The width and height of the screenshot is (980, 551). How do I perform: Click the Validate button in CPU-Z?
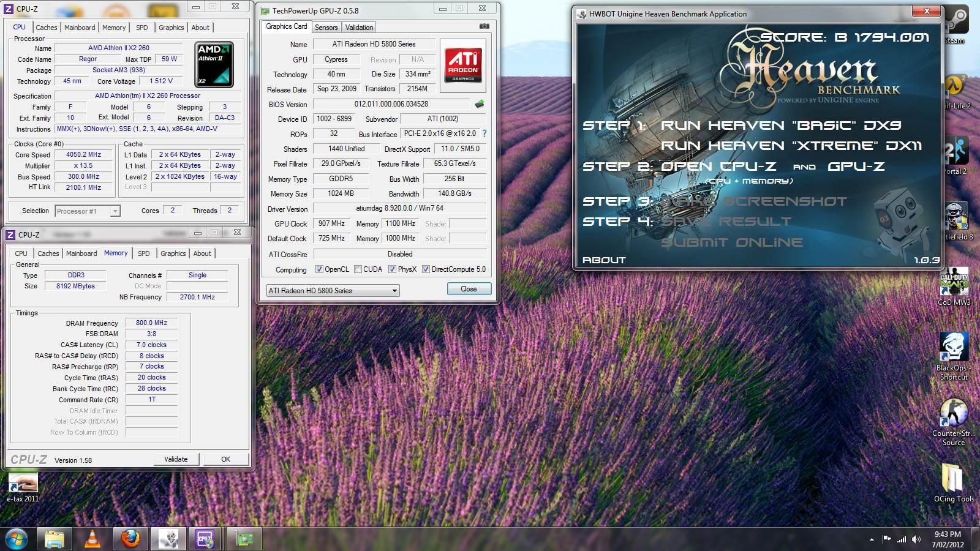click(176, 459)
